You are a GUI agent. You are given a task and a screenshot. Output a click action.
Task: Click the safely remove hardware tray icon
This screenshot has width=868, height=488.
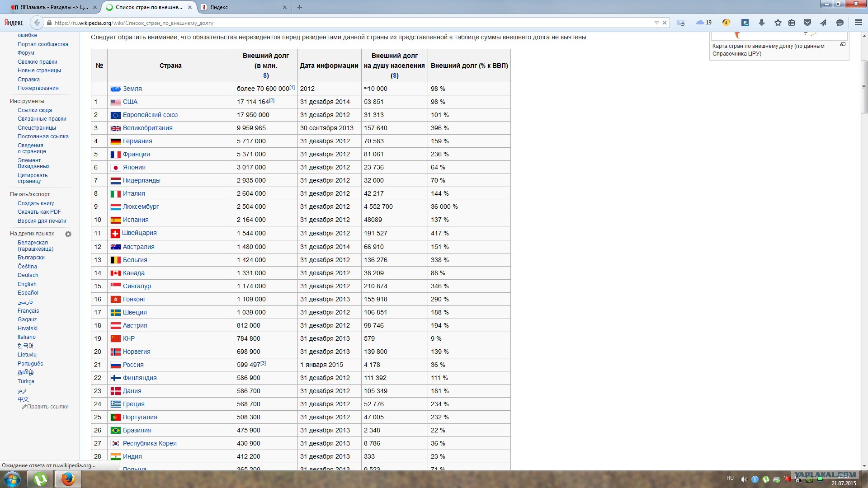tap(777, 479)
